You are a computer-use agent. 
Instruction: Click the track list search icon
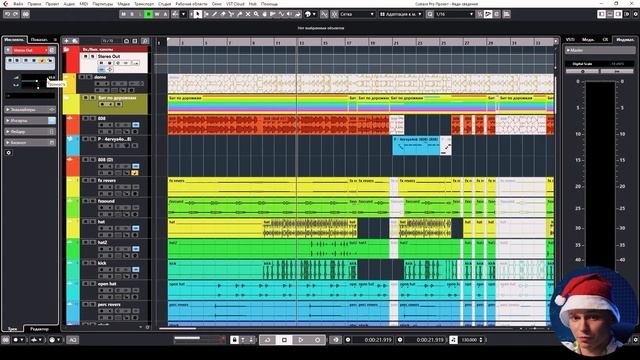point(145,41)
